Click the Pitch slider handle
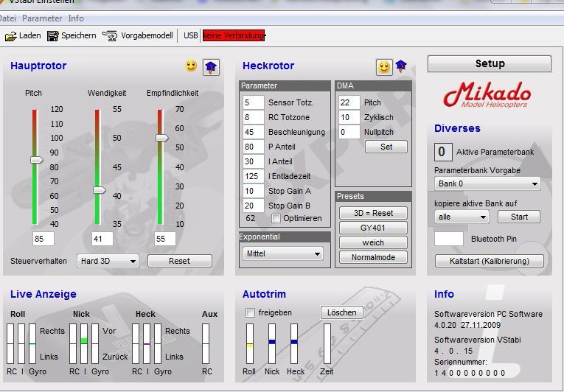564x392 pixels. coord(37,160)
